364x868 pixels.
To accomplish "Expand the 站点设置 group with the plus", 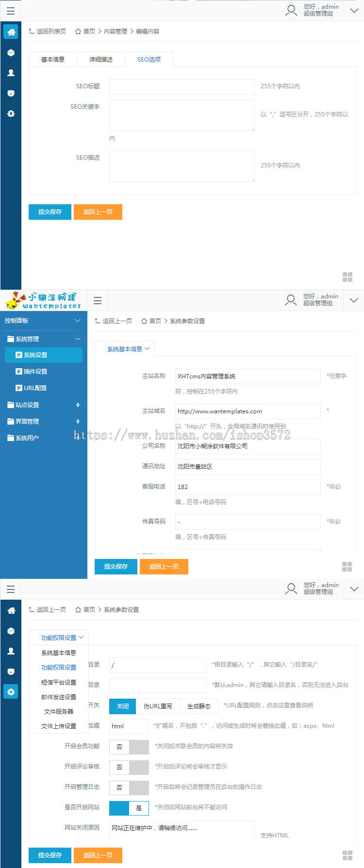I will 78,405.
